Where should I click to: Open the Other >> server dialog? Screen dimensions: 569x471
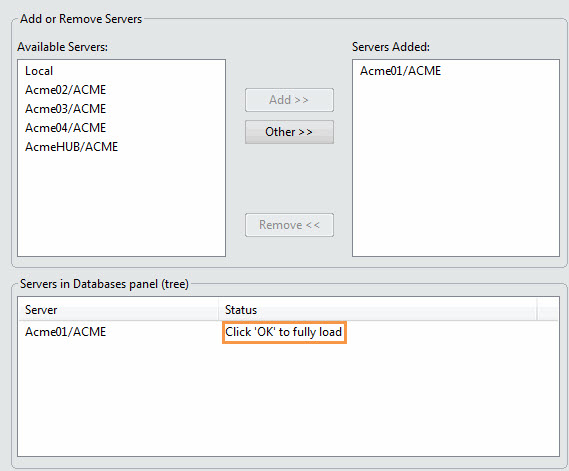(289, 132)
